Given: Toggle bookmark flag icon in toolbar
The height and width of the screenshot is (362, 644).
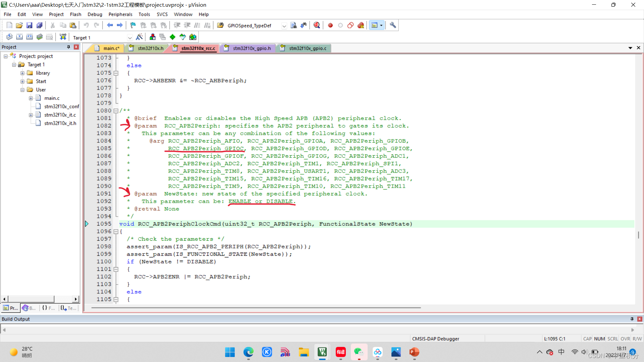Looking at the screenshot, I should (x=133, y=25).
